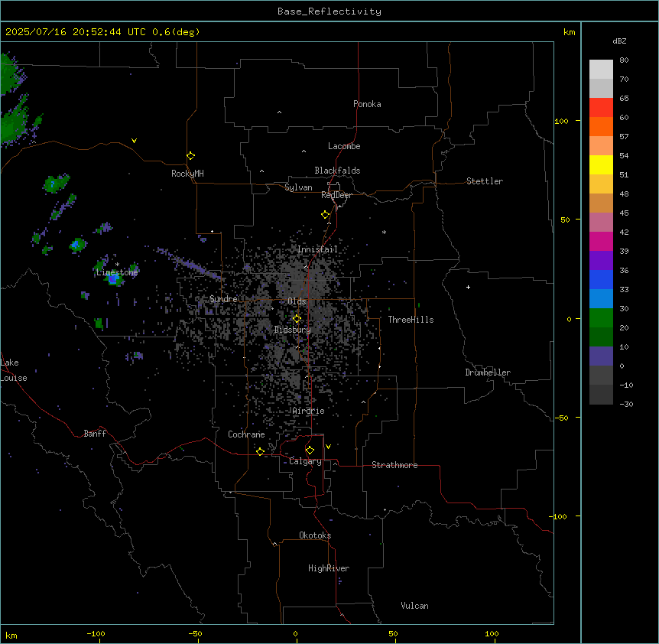Click the yellow diamond marker south of RedDeer
The width and height of the screenshot is (659, 644).
pos(326,215)
